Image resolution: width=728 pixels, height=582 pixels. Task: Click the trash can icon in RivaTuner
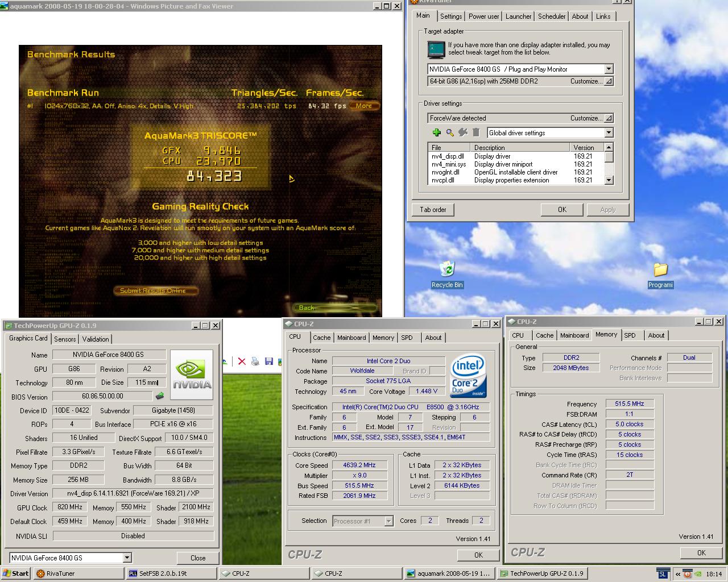tap(477, 132)
